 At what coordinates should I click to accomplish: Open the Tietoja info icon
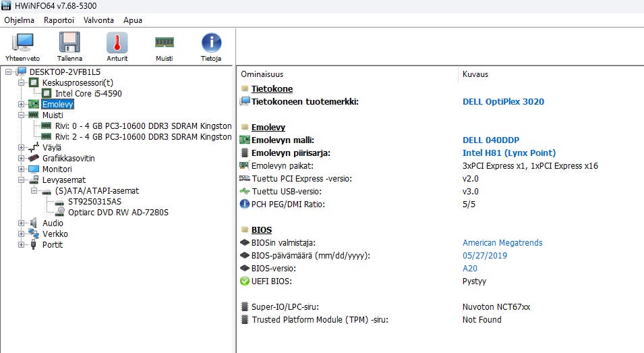pos(211,43)
